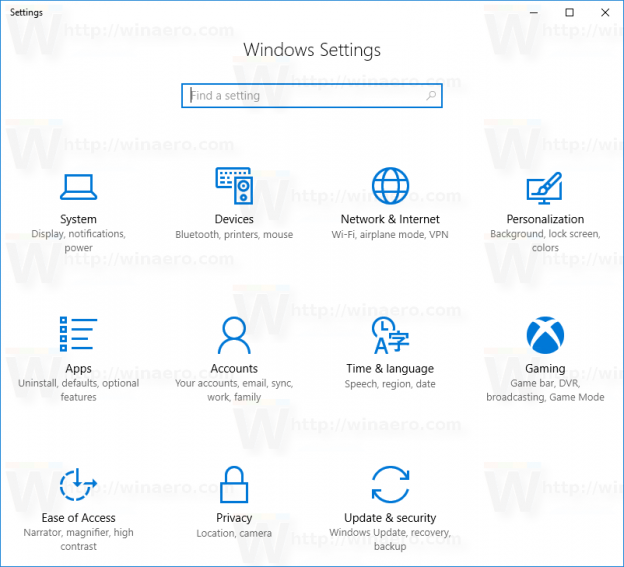Maximize the Settings window

[x=569, y=12]
